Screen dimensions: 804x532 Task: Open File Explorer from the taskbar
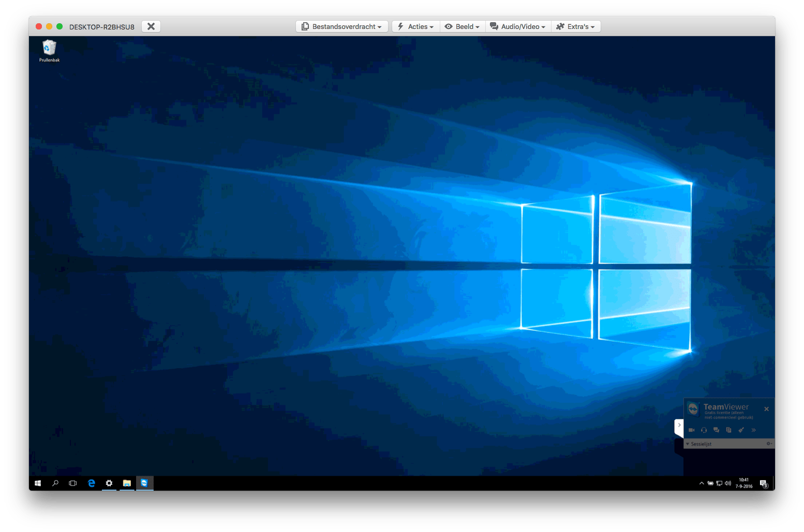pyautogui.click(x=127, y=483)
